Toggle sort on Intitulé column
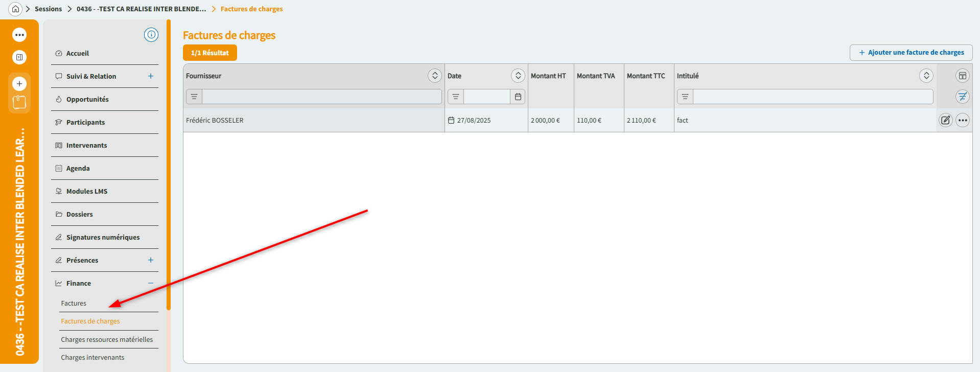Image resolution: width=980 pixels, height=372 pixels. [926, 76]
